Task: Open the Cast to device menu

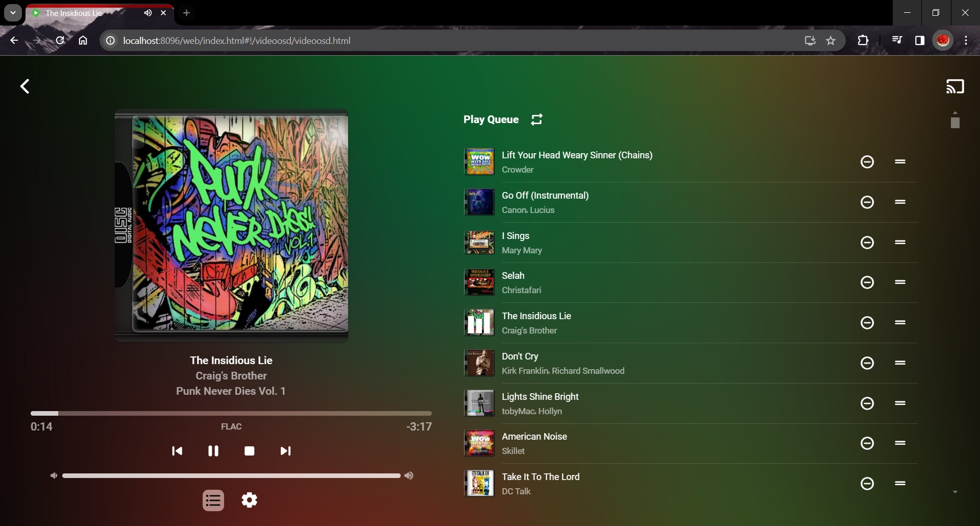Action: 955,86
